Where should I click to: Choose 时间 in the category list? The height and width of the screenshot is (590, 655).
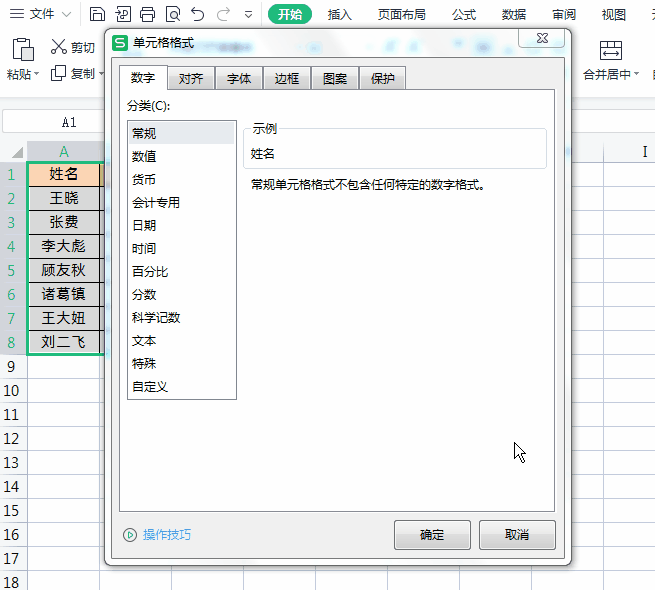coord(181,248)
